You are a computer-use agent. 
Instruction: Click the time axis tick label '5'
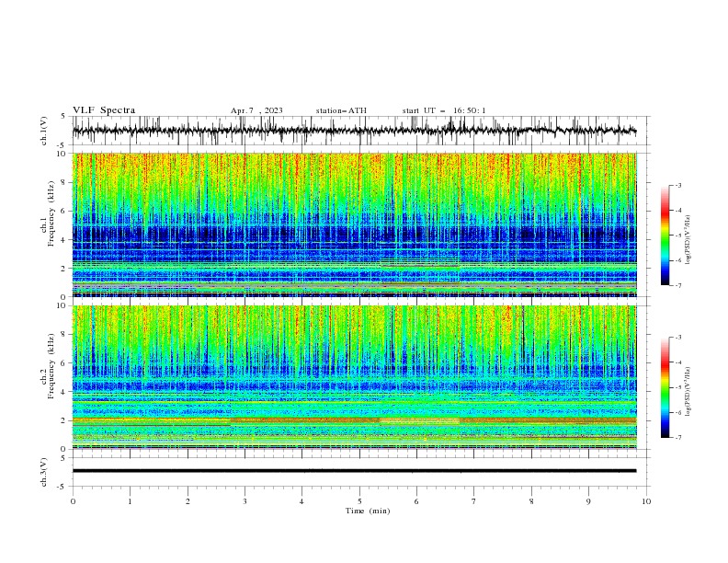coord(359,501)
